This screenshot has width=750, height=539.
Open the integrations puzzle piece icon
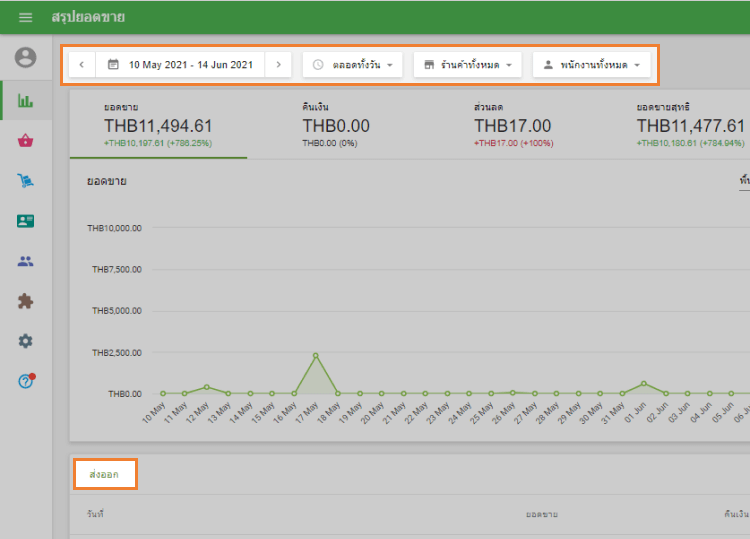click(25, 301)
